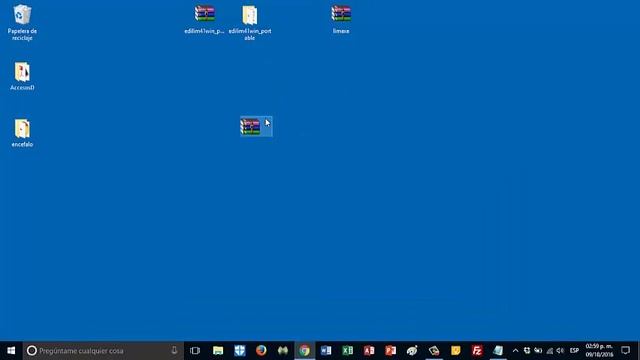Viewport: 640px width, 360px height.
Task: Open the yellow sticky notes app
Action: (456, 351)
